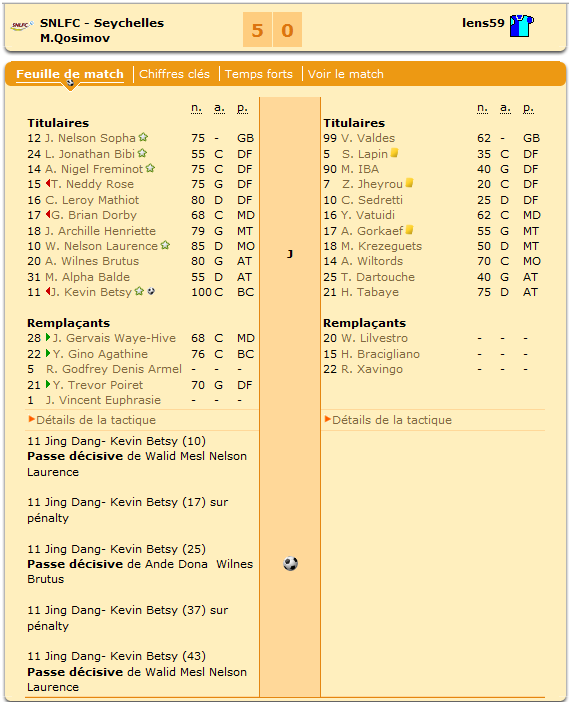The image size is (571, 702).
Task: Open player J. Nelson Sopha
Action: [x=90, y=138]
